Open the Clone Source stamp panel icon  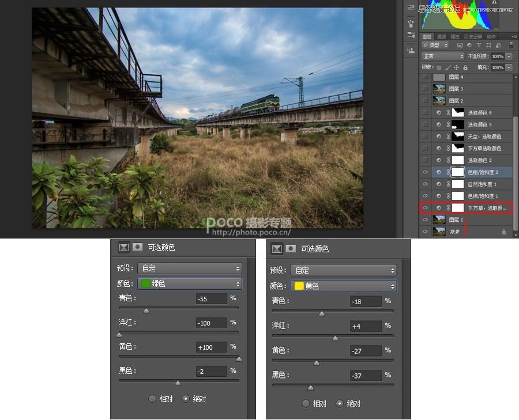[411, 50]
